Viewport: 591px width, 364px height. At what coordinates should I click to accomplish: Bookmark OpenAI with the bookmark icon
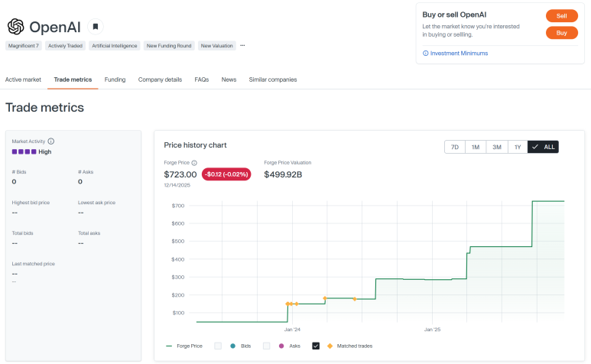click(x=96, y=27)
